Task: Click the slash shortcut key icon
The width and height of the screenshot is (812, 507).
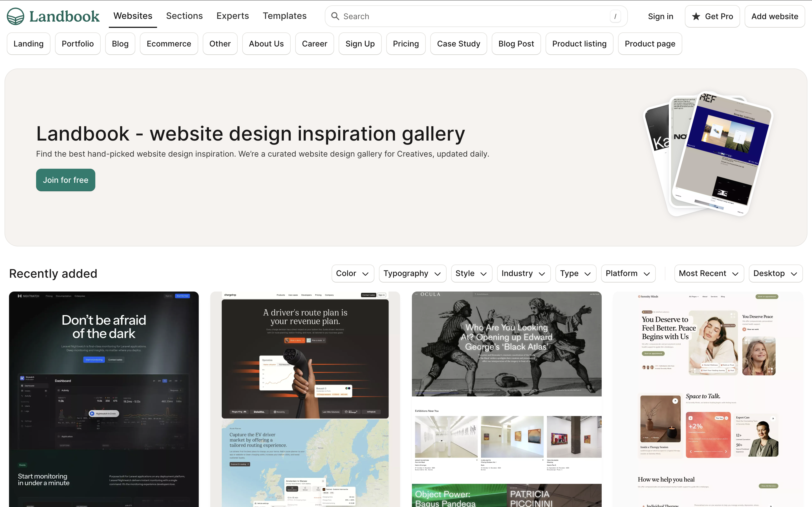Action: click(x=615, y=16)
